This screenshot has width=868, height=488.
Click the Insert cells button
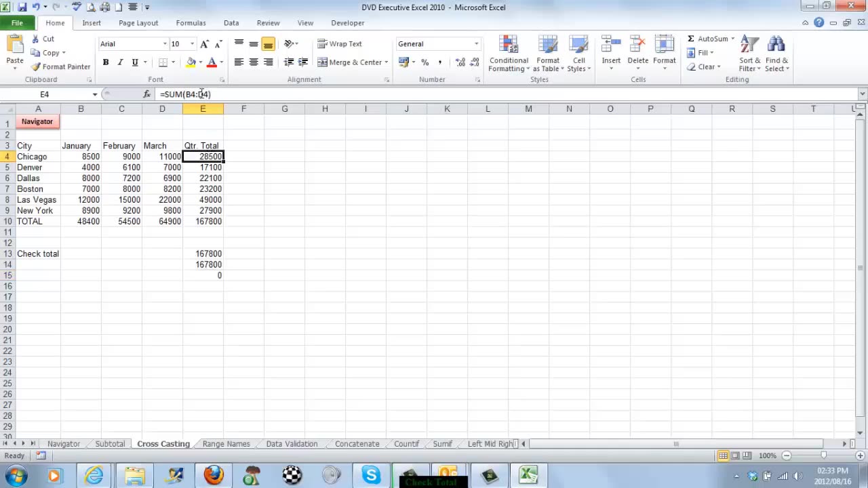pyautogui.click(x=611, y=54)
